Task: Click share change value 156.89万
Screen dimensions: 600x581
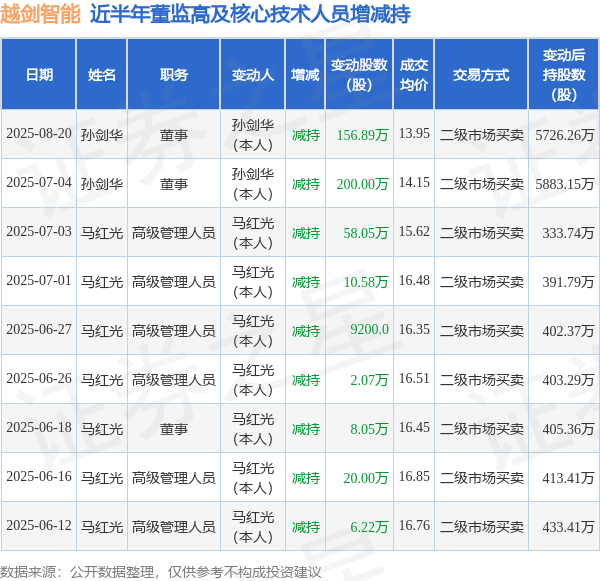Action: point(362,135)
